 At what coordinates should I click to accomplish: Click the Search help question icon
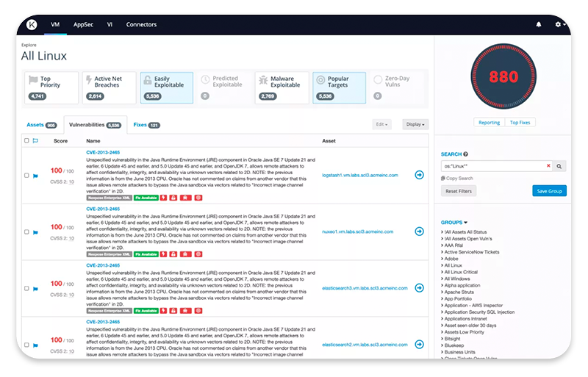[465, 154]
